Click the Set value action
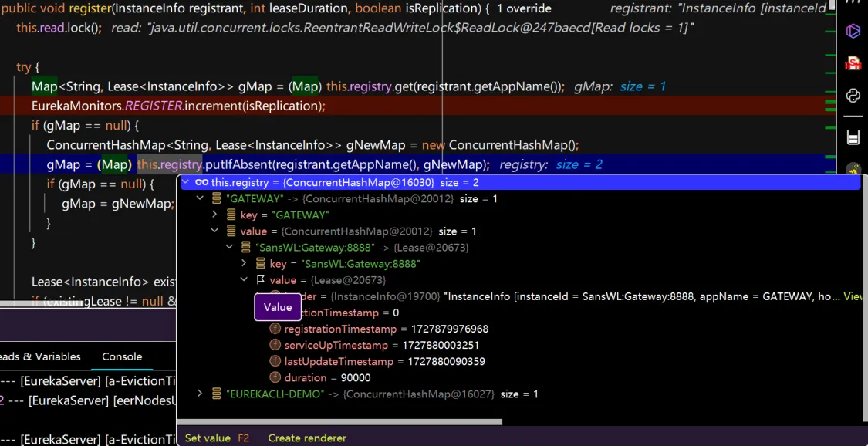The width and height of the screenshot is (868, 446). point(208,438)
